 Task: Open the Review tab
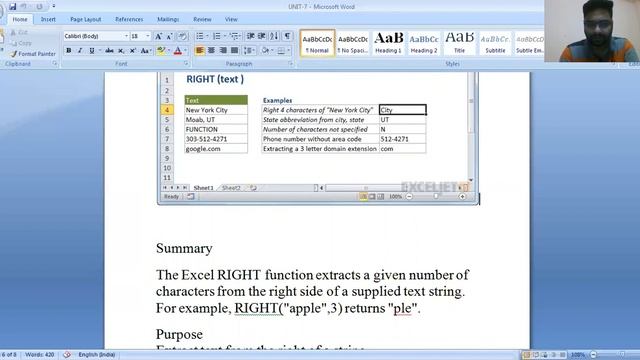point(202,19)
